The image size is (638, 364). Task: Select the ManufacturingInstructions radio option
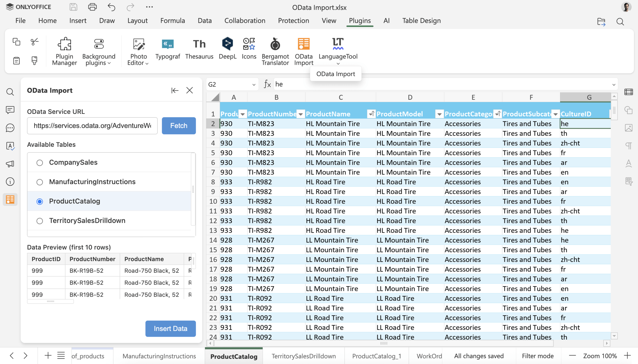tap(40, 182)
